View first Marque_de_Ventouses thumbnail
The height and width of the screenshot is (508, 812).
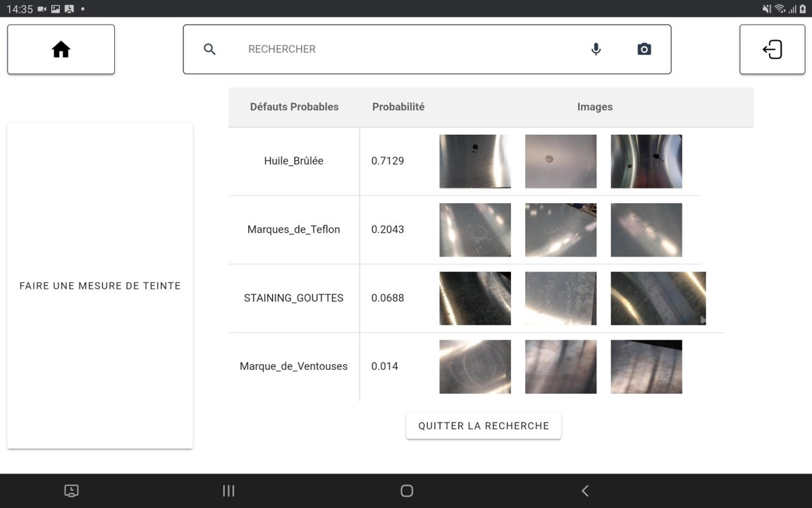[x=475, y=367]
